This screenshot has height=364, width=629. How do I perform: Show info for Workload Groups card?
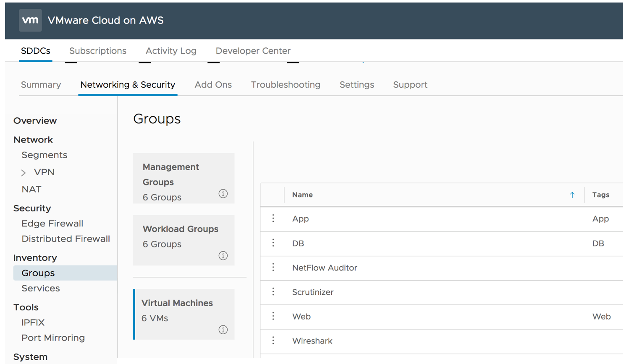(x=223, y=256)
